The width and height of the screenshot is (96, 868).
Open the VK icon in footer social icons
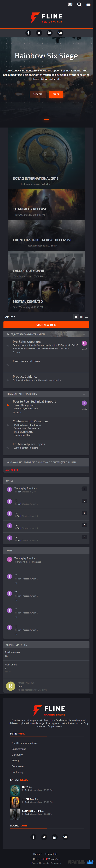pos(65,837)
